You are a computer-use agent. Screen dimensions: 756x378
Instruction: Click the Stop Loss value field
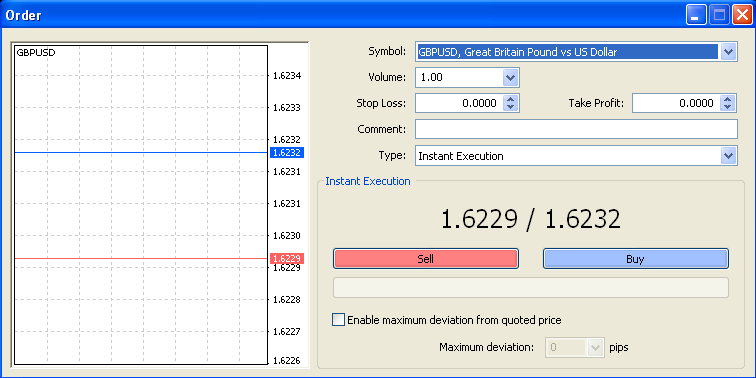[x=459, y=103]
